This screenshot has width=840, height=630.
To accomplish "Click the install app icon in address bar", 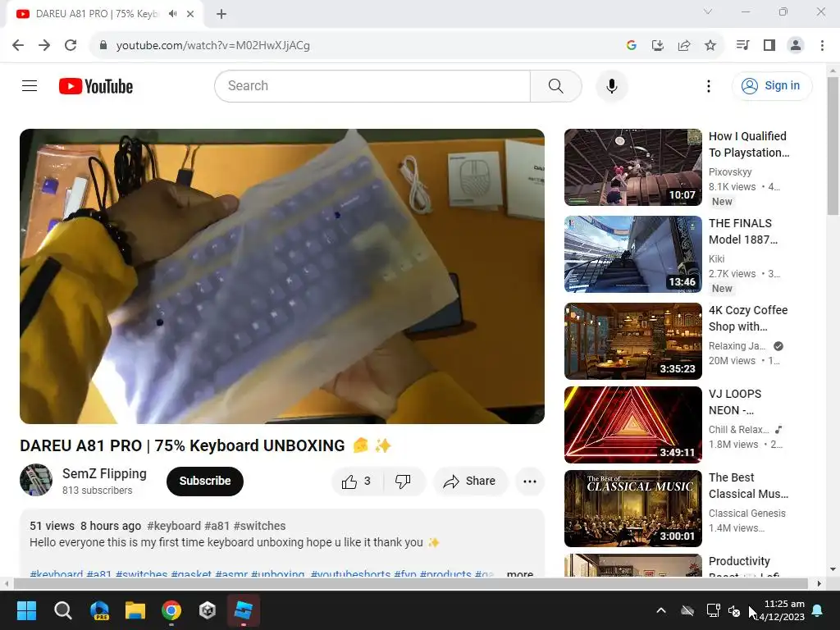I will (x=657, y=45).
